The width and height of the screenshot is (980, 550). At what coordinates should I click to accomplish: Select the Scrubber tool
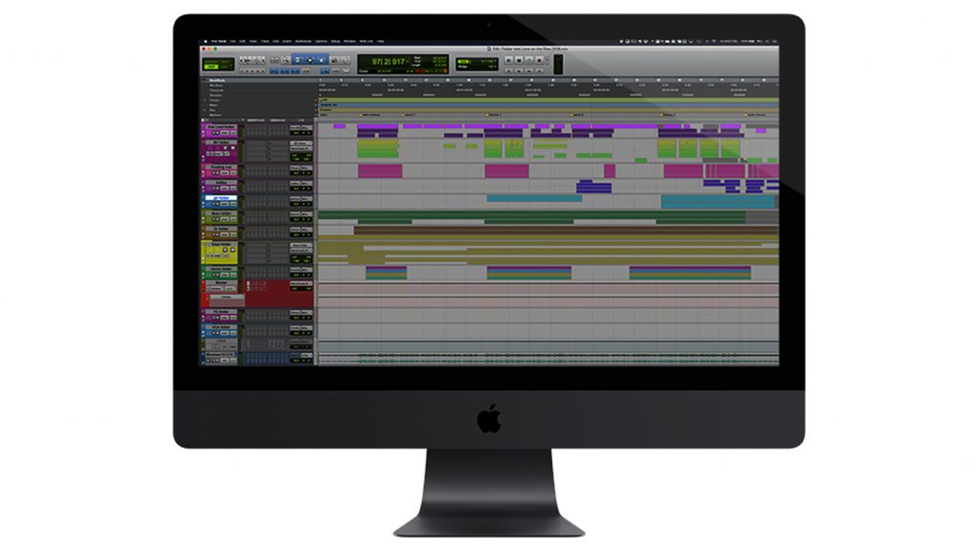coord(334,60)
